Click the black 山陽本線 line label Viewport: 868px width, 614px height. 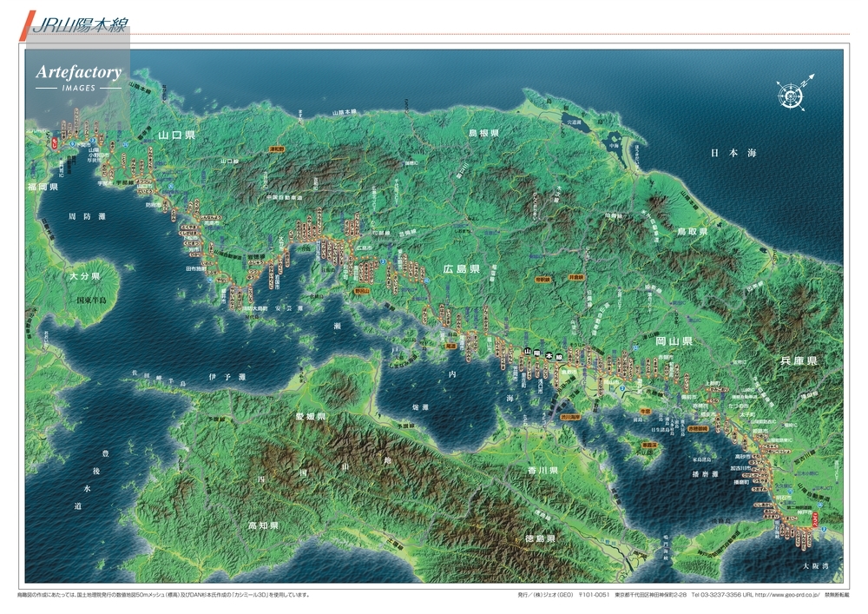click(542, 354)
